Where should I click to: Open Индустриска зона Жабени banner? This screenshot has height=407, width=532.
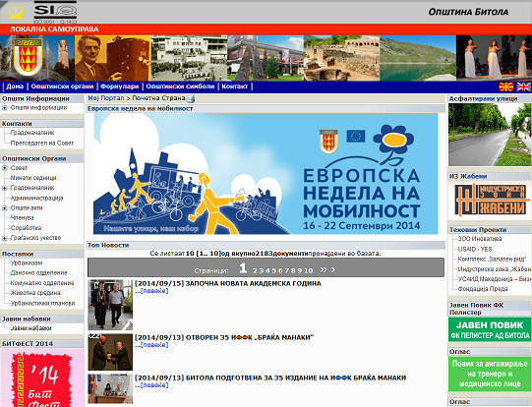490,201
